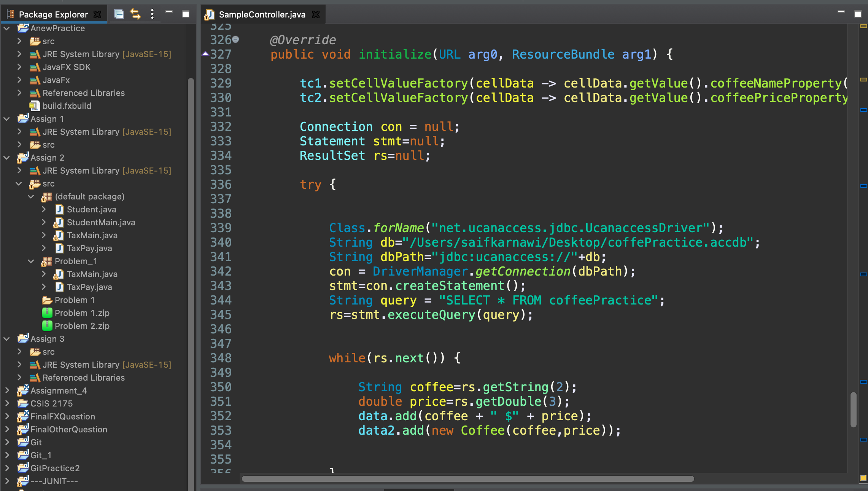Click the Student.java class icon
The height and width of the screenshot is (491, 868).
tap(59, 209)
